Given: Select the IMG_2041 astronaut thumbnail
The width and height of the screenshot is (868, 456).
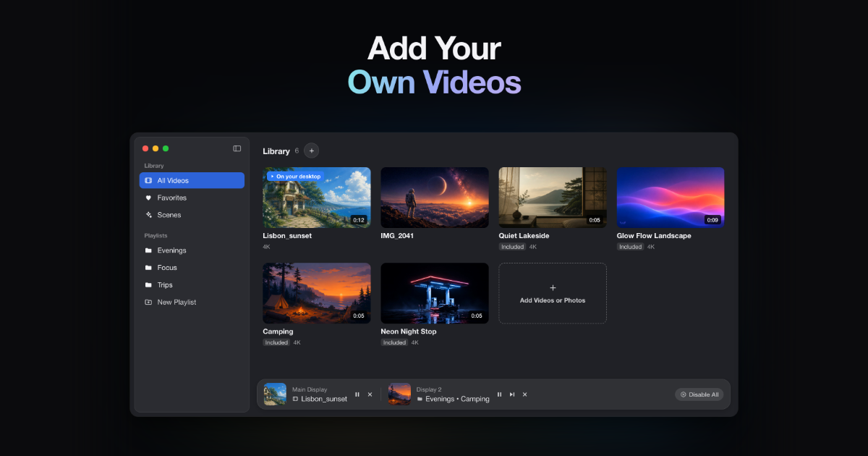Looking at the screenshot, I should (x=435, y=198).
